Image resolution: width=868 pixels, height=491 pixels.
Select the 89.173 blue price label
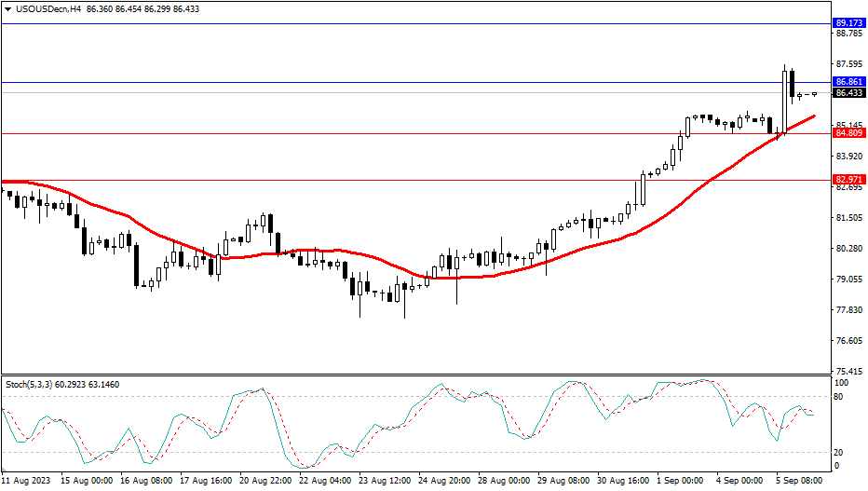(x=848, y=22)
